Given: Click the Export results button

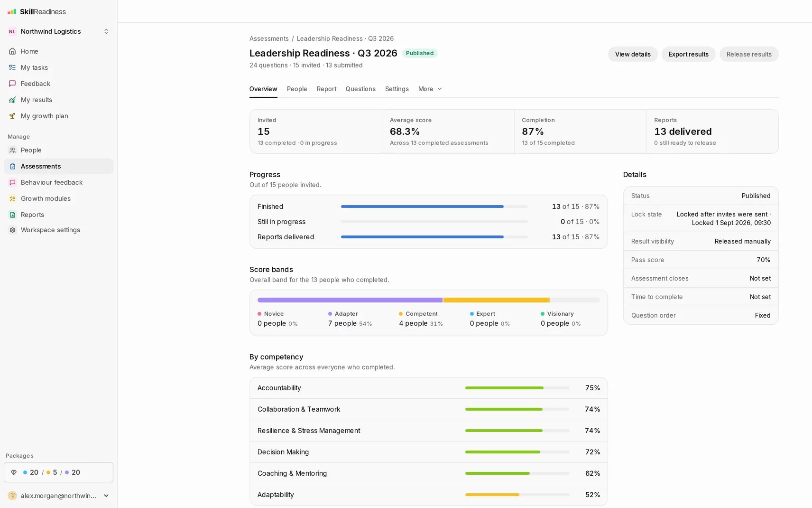Looking at the screenshot, I should coord(688,54).
